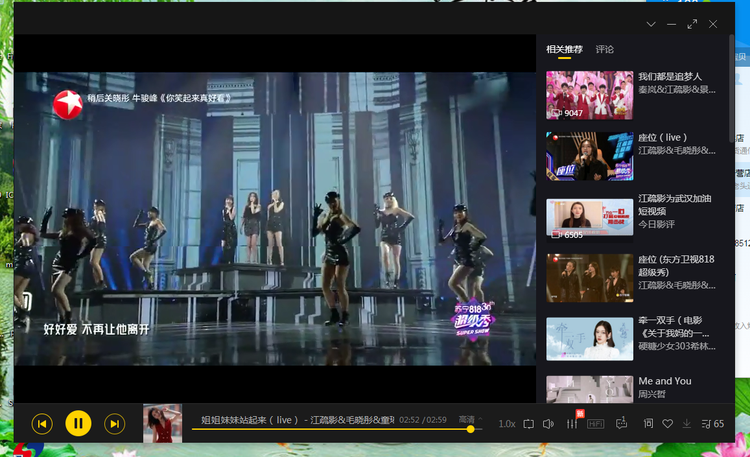The height and width of the screenshot is (457, 750).
Task: Click the progress bar handle knob
Action: click(471, 429)
